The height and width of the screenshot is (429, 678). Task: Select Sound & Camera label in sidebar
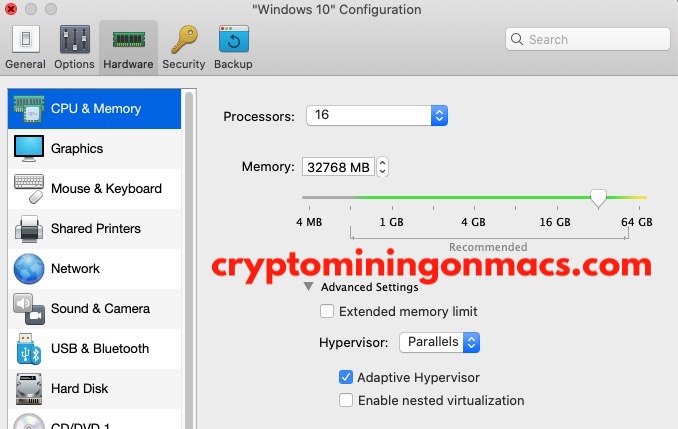[x=100, y=308]
